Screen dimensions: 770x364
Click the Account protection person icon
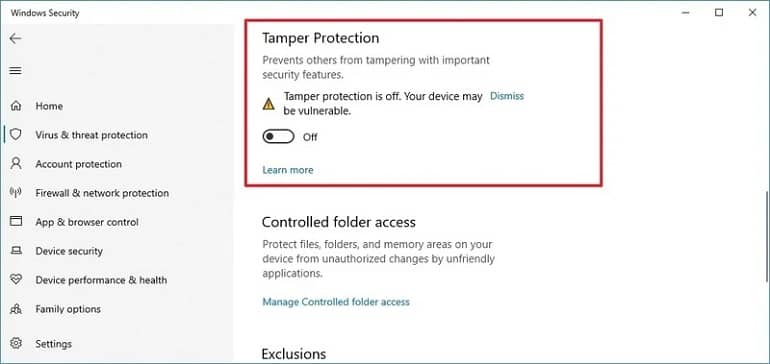coord(16,164)
